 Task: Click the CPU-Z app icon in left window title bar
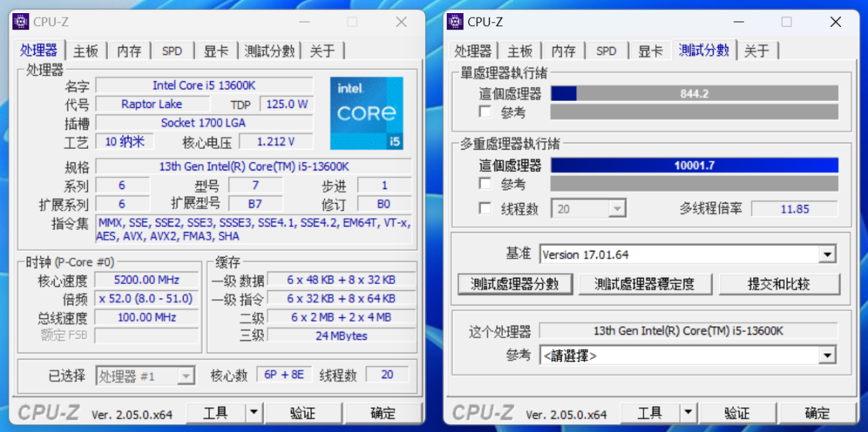pos(21,22)
